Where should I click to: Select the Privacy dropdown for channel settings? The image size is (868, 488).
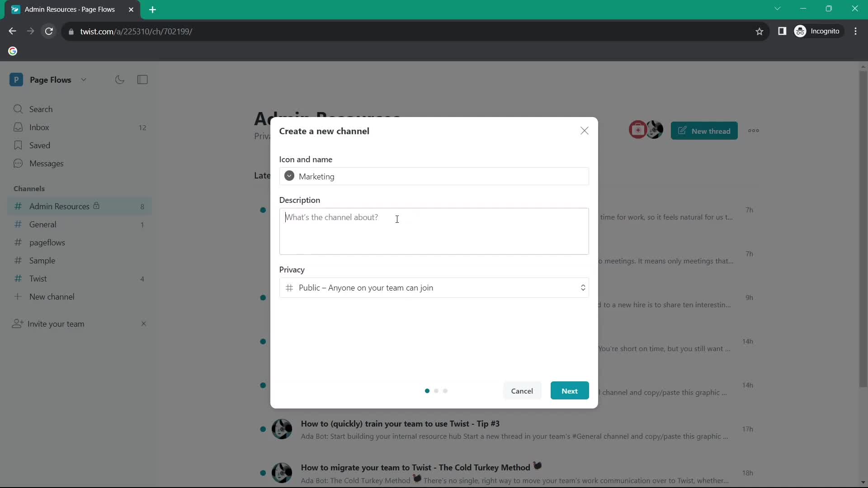pyautogui.click(x=434, y=287)
